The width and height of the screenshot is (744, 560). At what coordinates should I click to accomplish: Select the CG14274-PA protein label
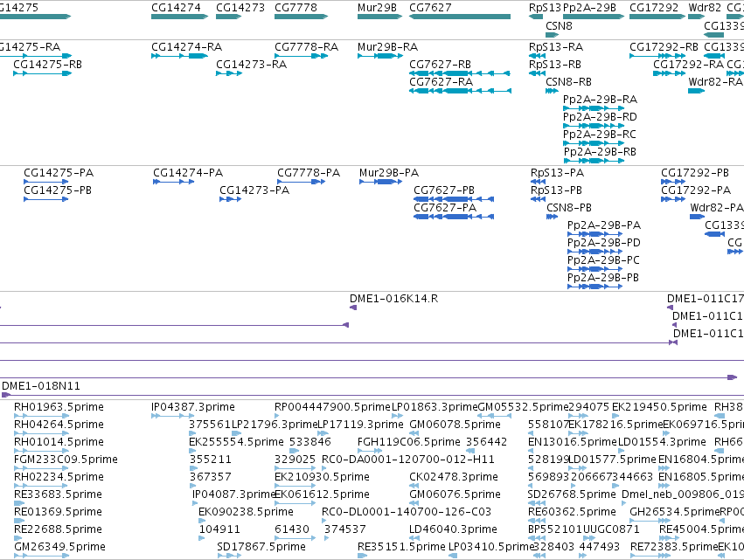coord(187,173)
